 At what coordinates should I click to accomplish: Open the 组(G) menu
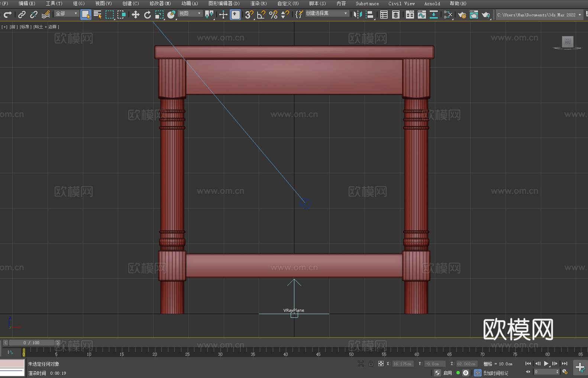[79, 3]
